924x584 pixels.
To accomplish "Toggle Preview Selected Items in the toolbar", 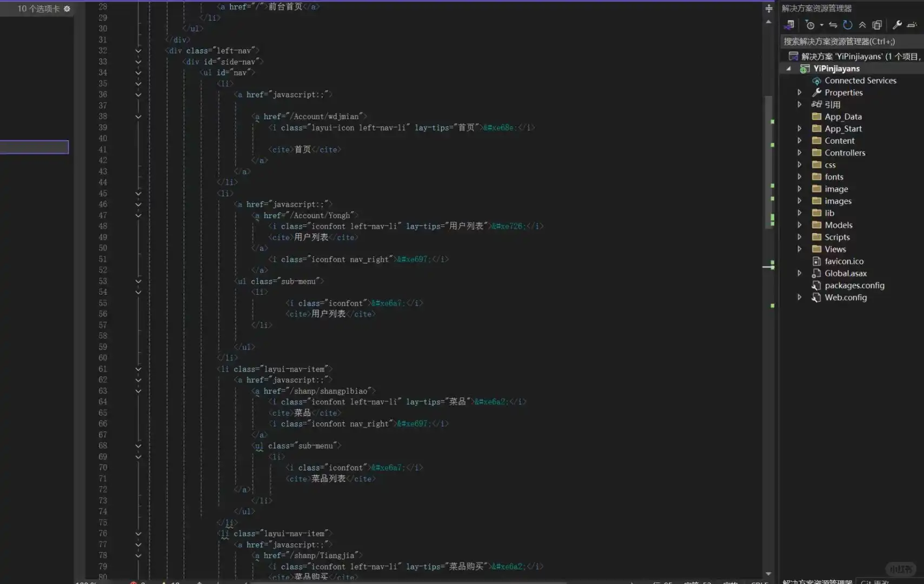I will click(912, 25).
